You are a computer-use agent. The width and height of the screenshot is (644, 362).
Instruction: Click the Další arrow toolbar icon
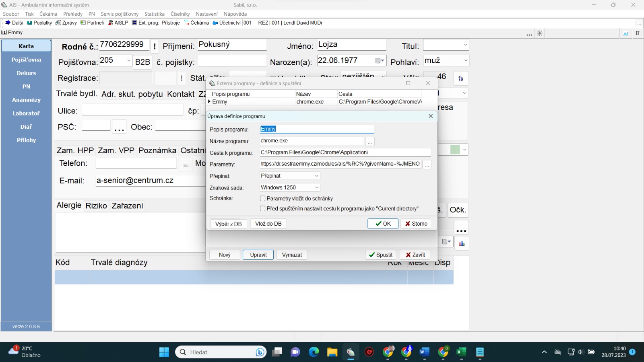tap(8, 23)
